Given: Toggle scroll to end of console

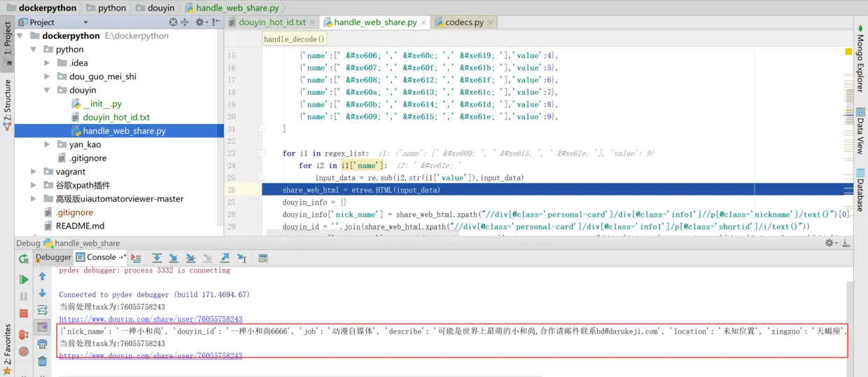Looking at the screenshot, I should (42, 327).
